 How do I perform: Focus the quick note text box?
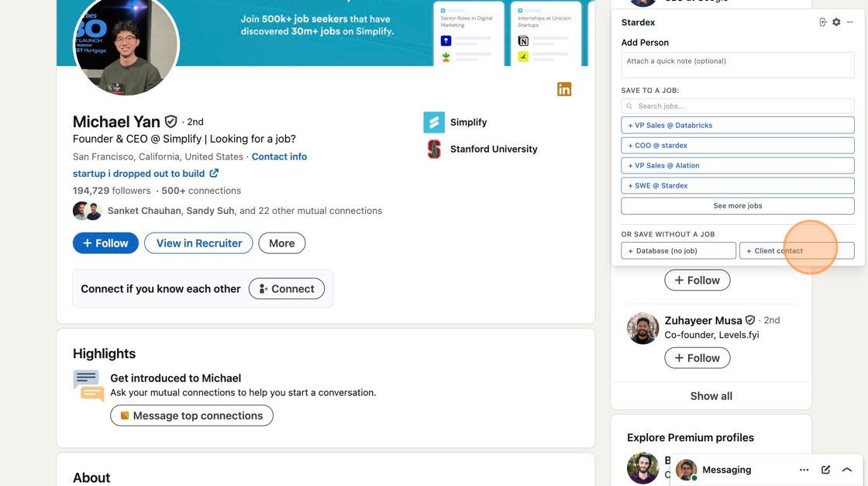pos(737,65)
